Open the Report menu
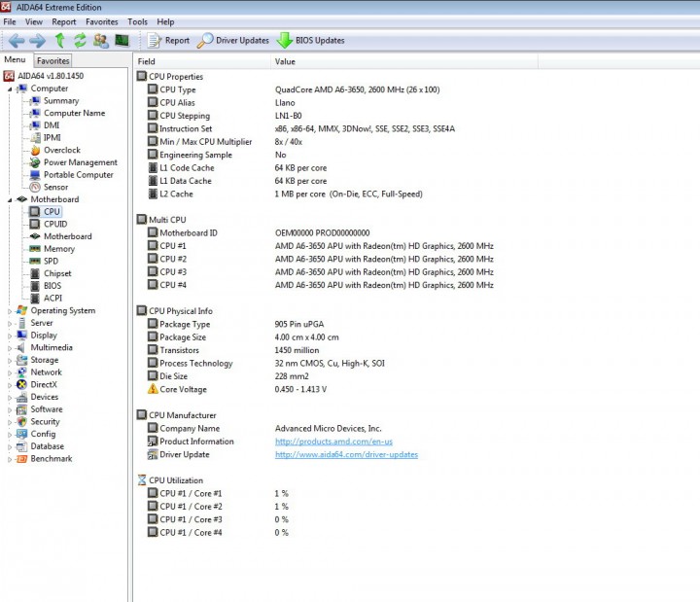 tap(64, 22)
